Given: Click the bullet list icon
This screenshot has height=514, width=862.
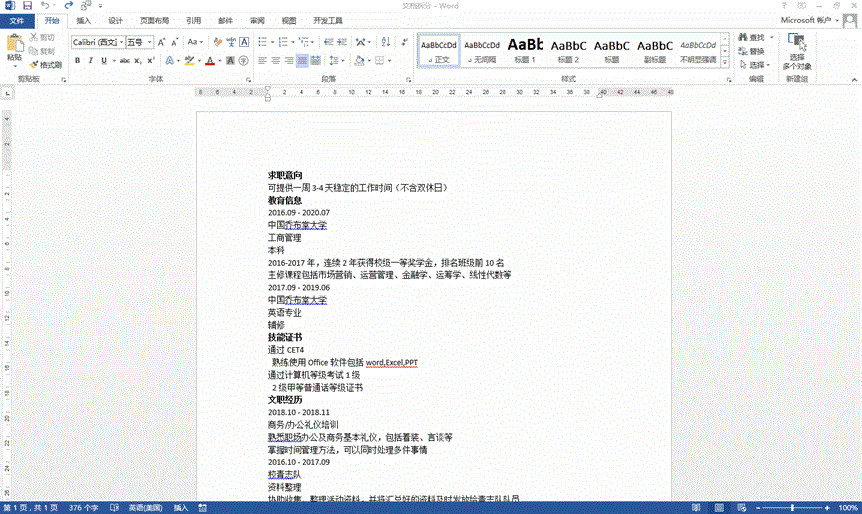Looking at the screenshot, I should coord(262,43).
